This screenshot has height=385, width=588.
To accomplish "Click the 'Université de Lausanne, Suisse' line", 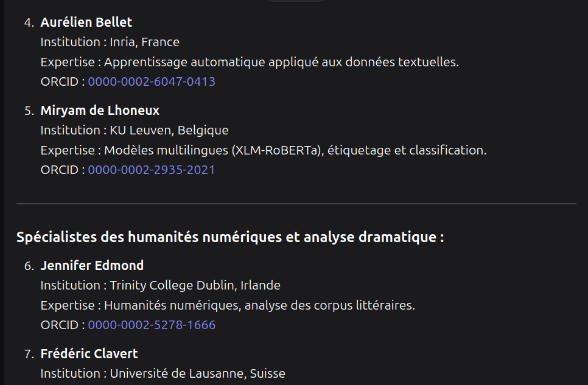I will point(163,373).
